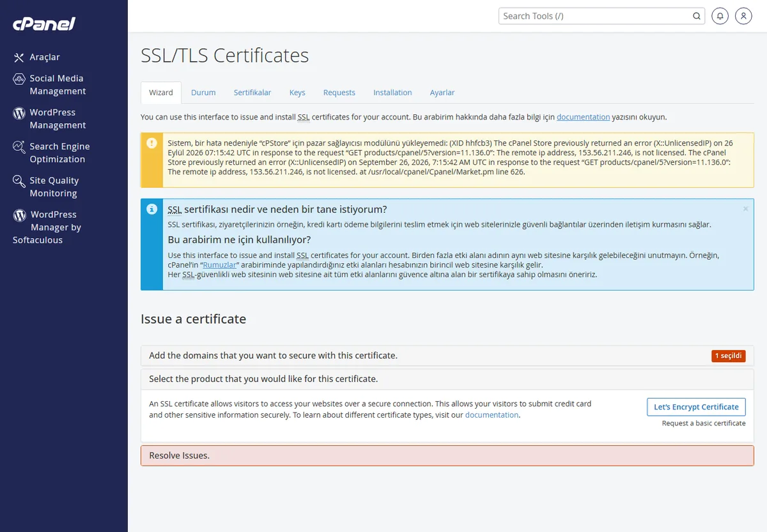The width and height of the screenshot is (767, 532).
Task: Select the Wizard tab
Action: tap(161, 93)
